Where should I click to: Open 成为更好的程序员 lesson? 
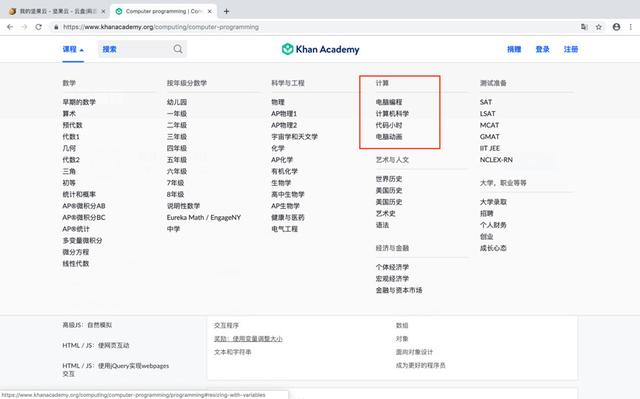pos(420,366)
